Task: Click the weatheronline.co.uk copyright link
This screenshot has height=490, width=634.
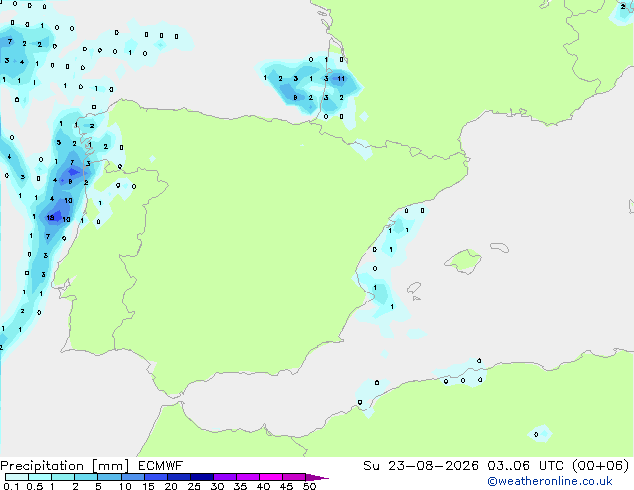Action: click(x=549, y=481)
